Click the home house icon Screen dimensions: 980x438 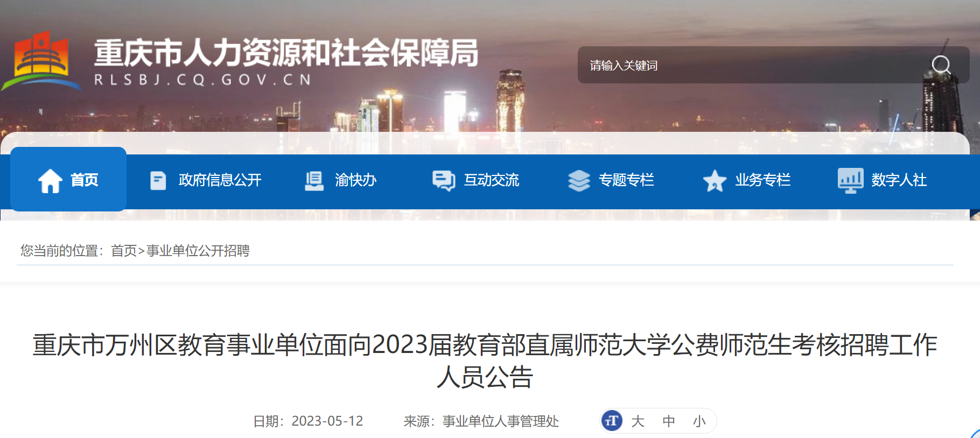point(50,180)
